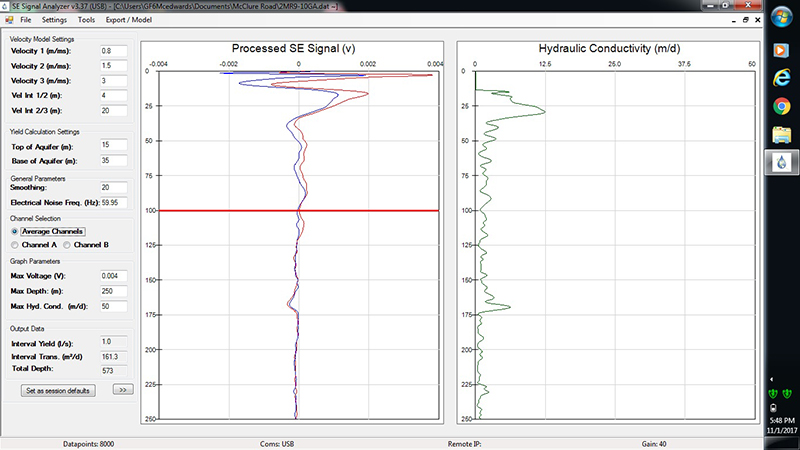Select the Average Channels radio button
Image resolution: width=800 pixels, height=450 pixels.
pos(14,232)
